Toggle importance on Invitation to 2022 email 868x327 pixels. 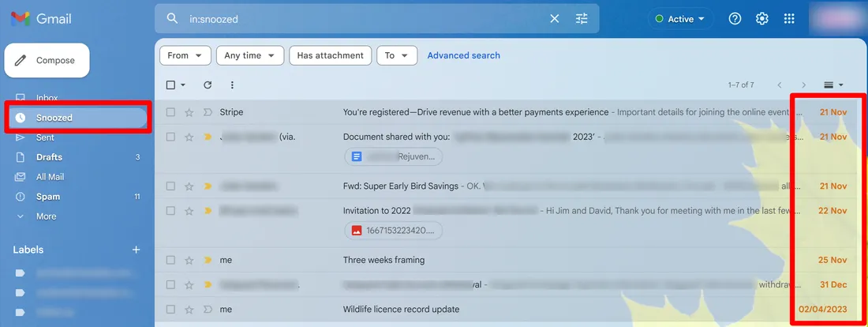(x=208, y=211)
